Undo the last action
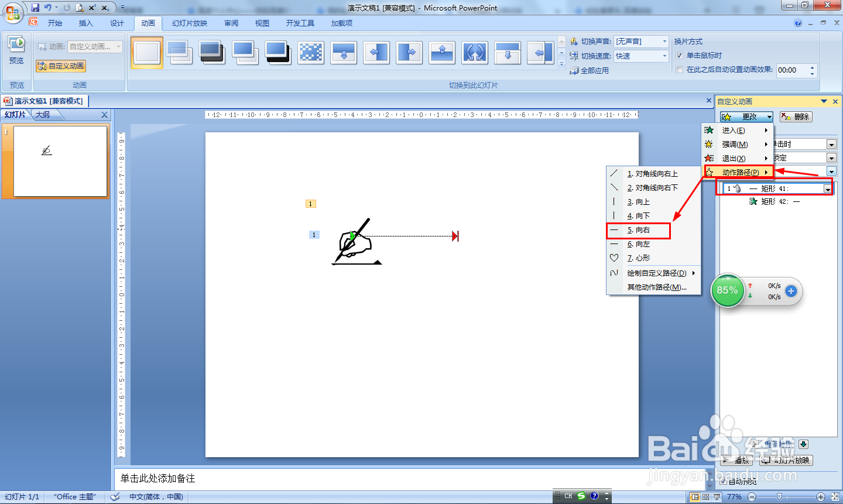Screen dimensions: 843x504 coord(48,8)
